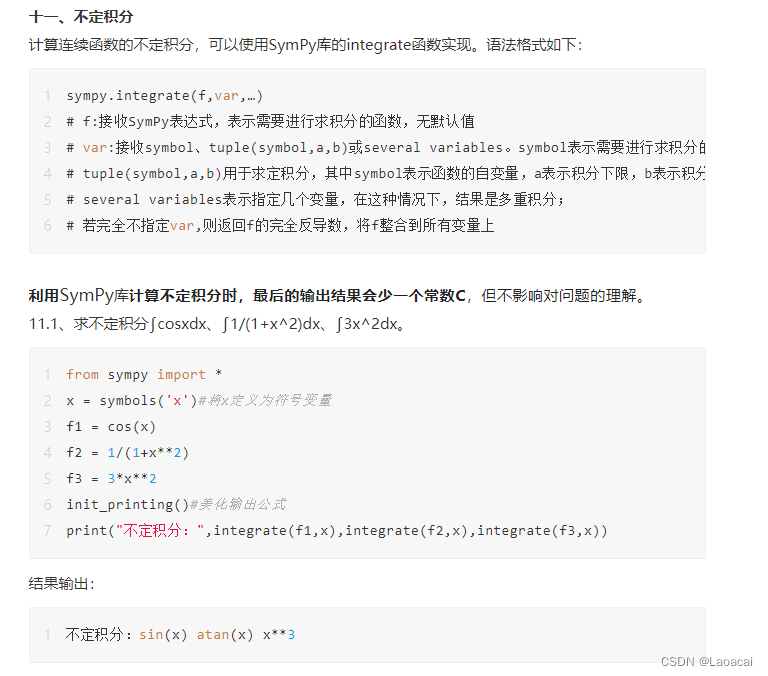Viewport: 768px width, 676px height.
Task: Click the output line sin(x) atan(x) x**3
Action: [180, 635]
